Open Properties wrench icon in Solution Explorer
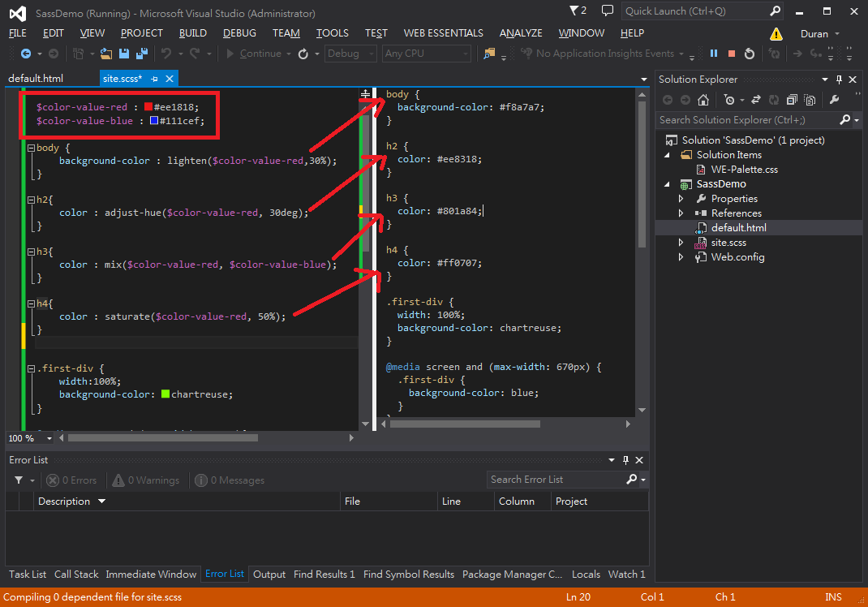This screenshot has width=868, height=607. [834, 100]
